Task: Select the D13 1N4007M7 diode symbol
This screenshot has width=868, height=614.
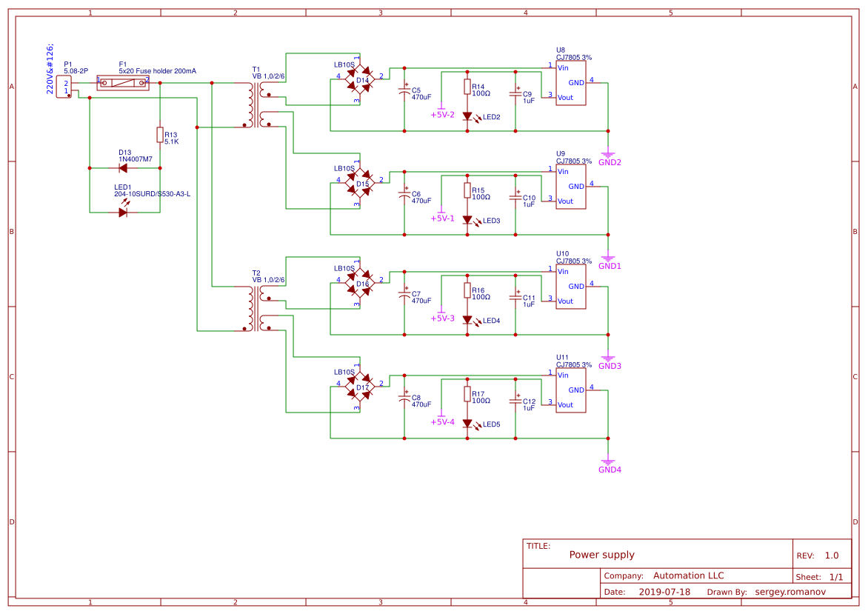Action: (124, 167)
